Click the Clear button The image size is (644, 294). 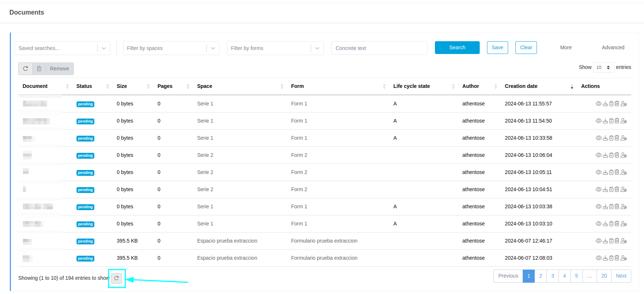point(526,47)
